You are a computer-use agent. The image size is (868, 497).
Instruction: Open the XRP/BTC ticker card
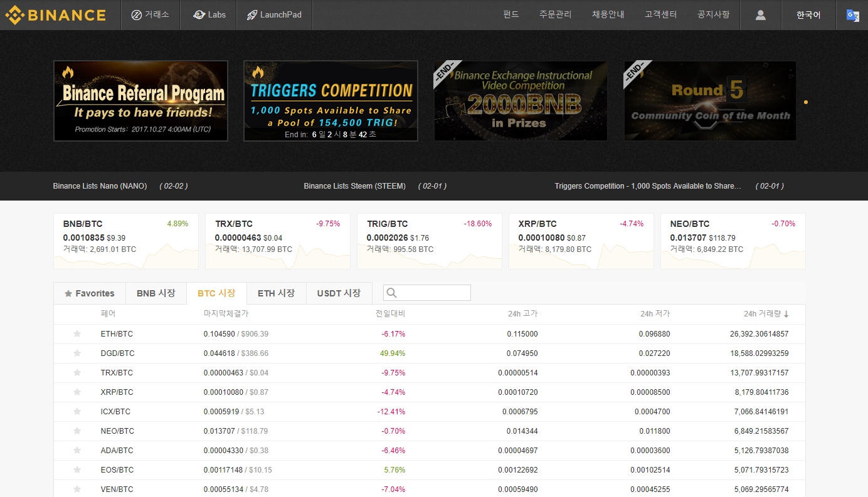point(581,241)
